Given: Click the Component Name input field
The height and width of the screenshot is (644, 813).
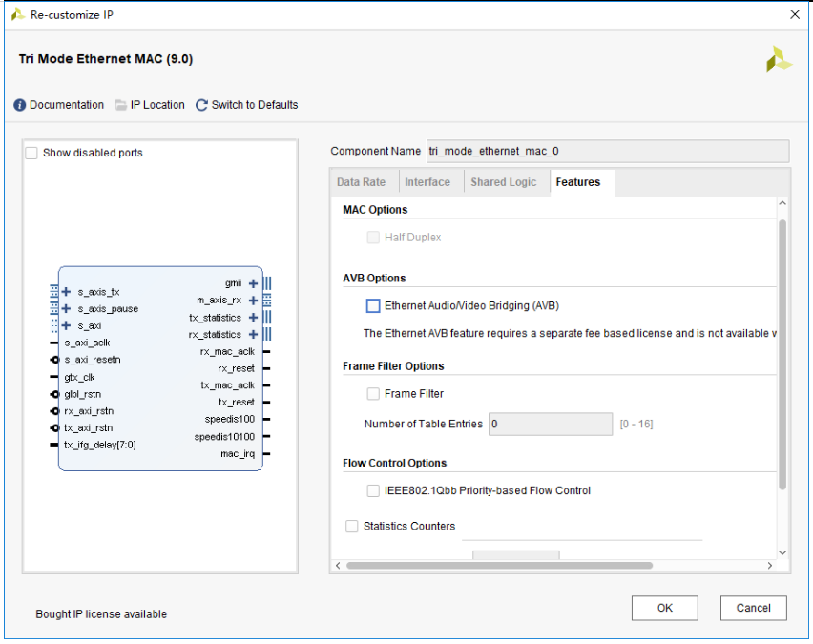Looking at the screenshot, I should (x=607, y=151).
